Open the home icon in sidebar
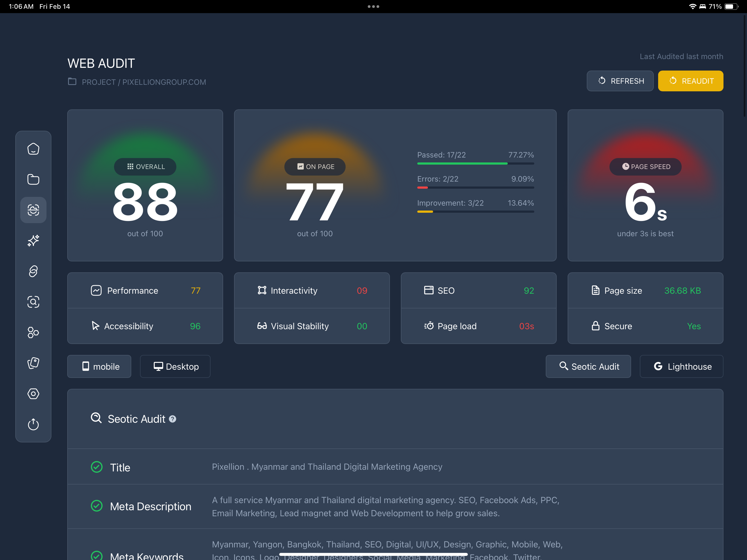 pos(33,149)
